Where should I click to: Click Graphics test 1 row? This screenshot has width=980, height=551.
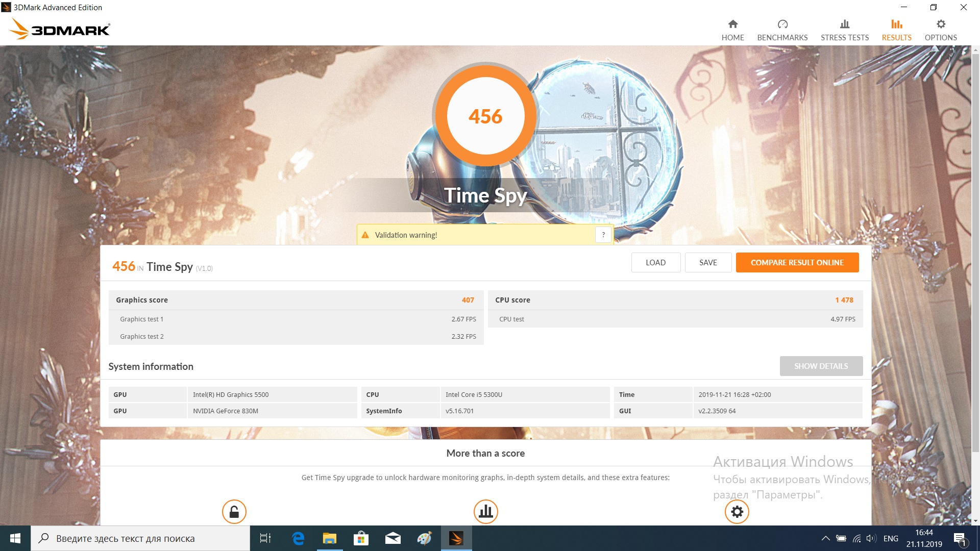(296, 319)
